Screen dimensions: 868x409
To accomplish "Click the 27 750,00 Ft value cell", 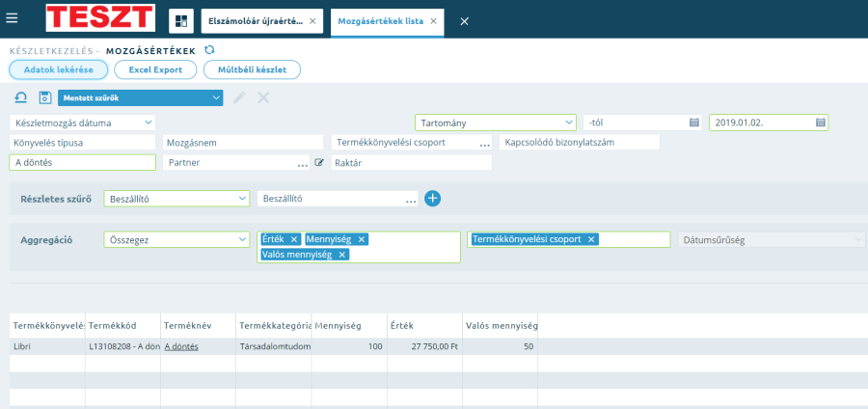I will point(424,346).
